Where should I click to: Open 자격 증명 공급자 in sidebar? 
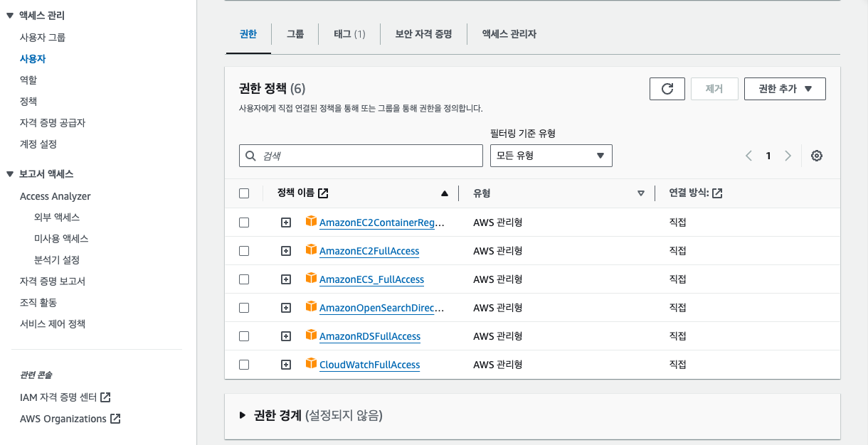[x=53, y=123]
